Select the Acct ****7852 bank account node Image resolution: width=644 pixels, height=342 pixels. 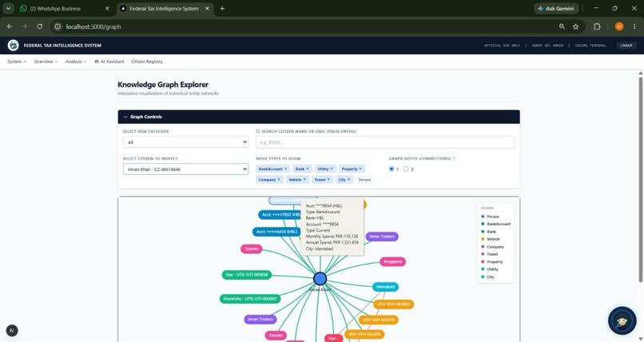coord(280,215)
